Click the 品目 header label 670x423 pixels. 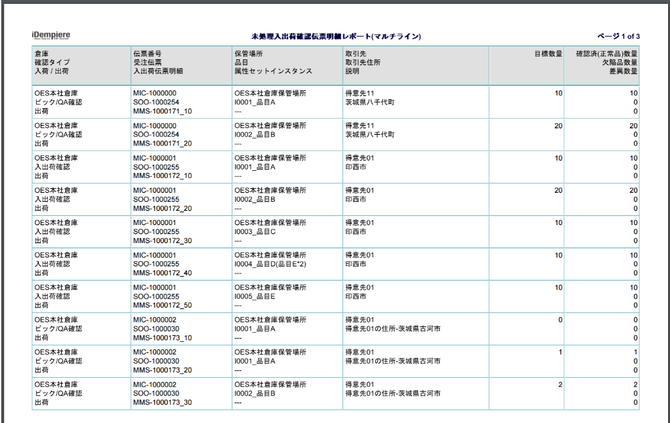point(241,62)
